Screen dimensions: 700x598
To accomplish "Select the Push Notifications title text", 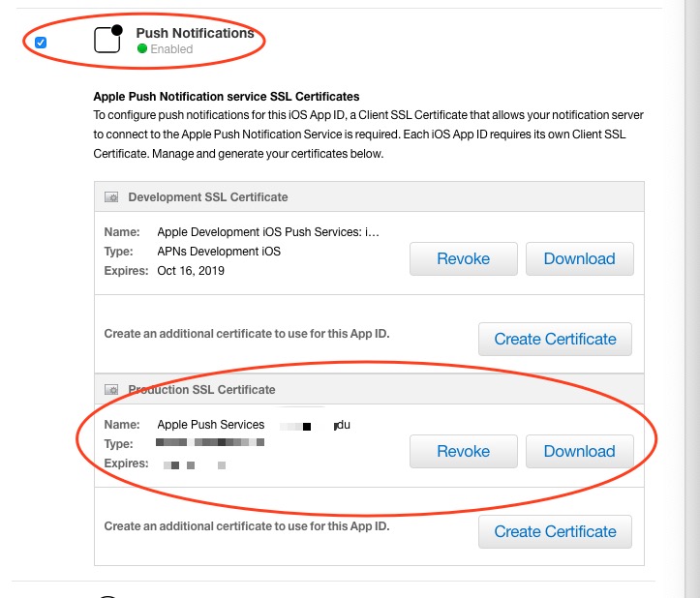I will tap(195, 33).
